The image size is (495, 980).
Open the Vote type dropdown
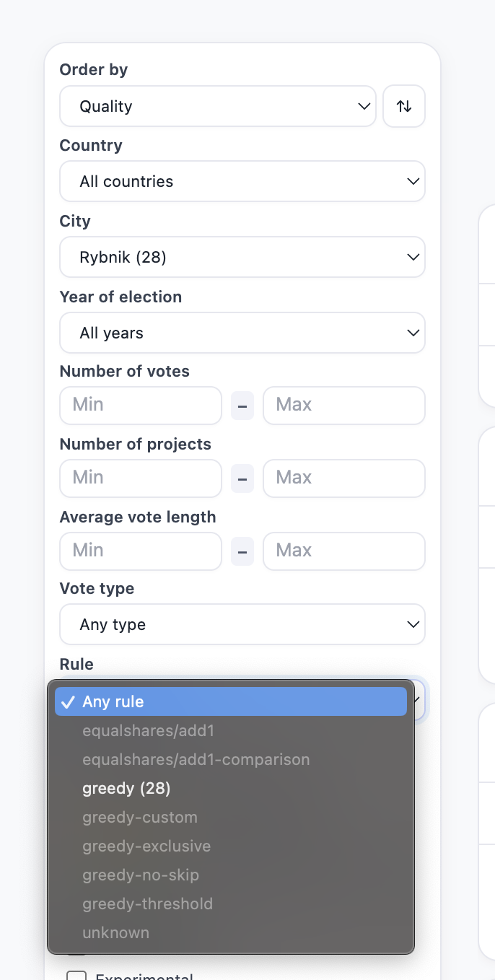(x=242, y=624)
